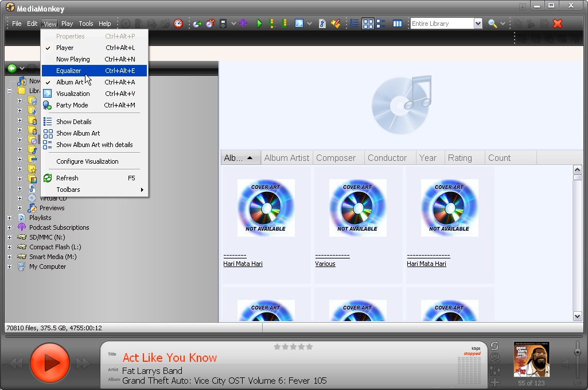Expand the Podcast Subscriptions node
Screen dimensions: 588x390
(x=9, y=227)
